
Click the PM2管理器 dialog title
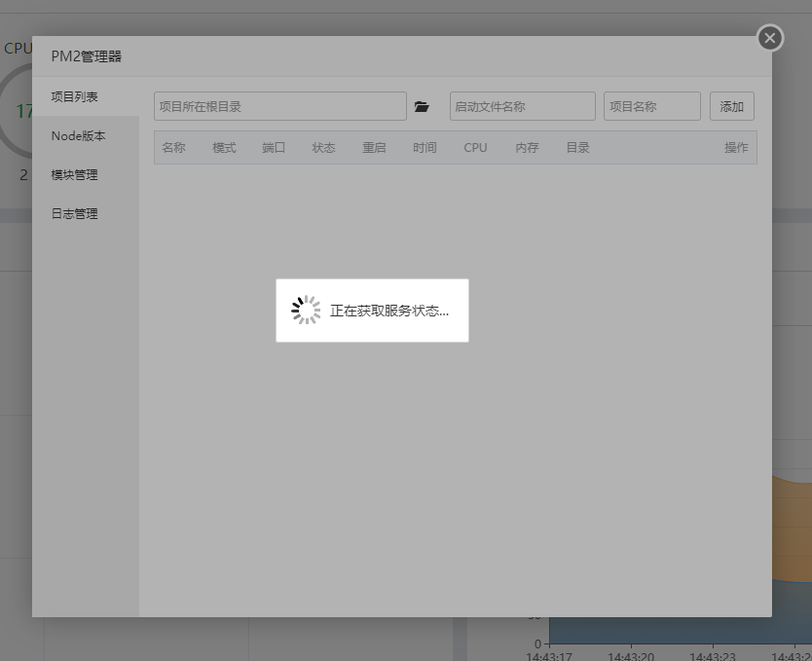[87, 56]
